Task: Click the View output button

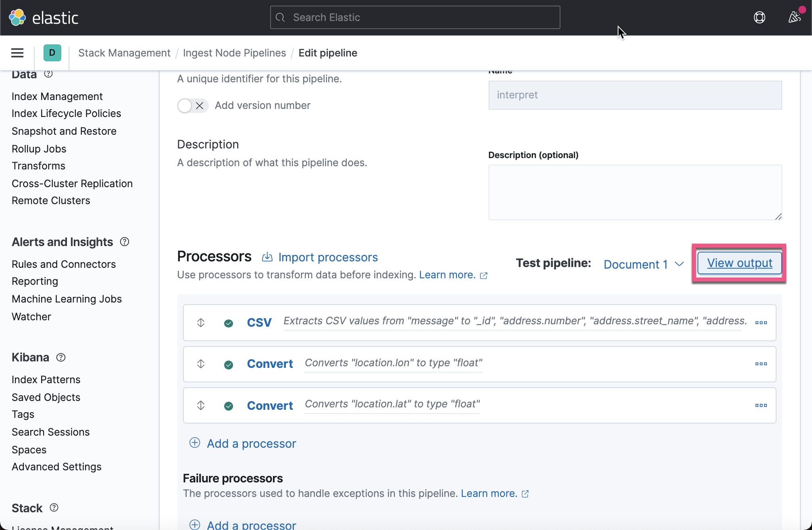Action: 739,263
